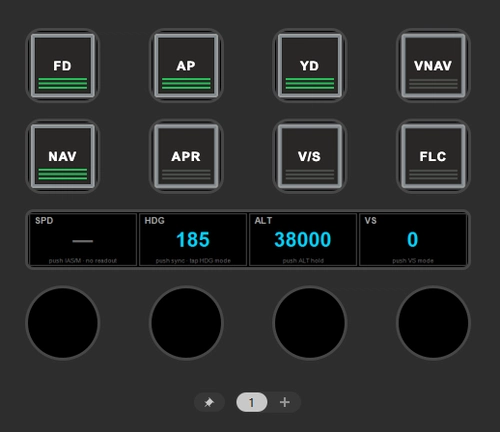Enable the VNAV mode key
This screenshot has width=500, height=432.
433,66
